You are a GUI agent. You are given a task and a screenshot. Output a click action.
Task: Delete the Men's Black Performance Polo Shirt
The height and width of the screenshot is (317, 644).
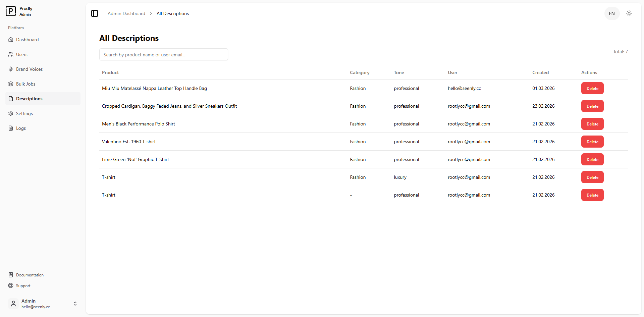pyautogui.click(x=592, y=124)
